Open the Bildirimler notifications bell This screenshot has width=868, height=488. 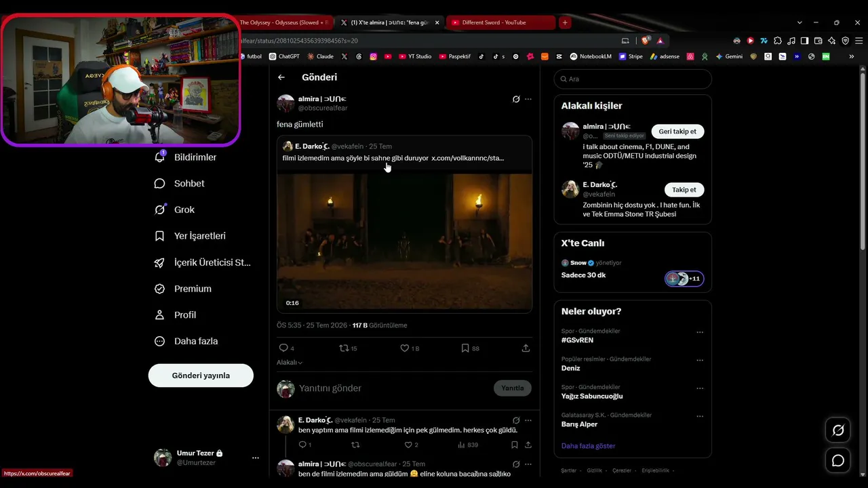160,157
